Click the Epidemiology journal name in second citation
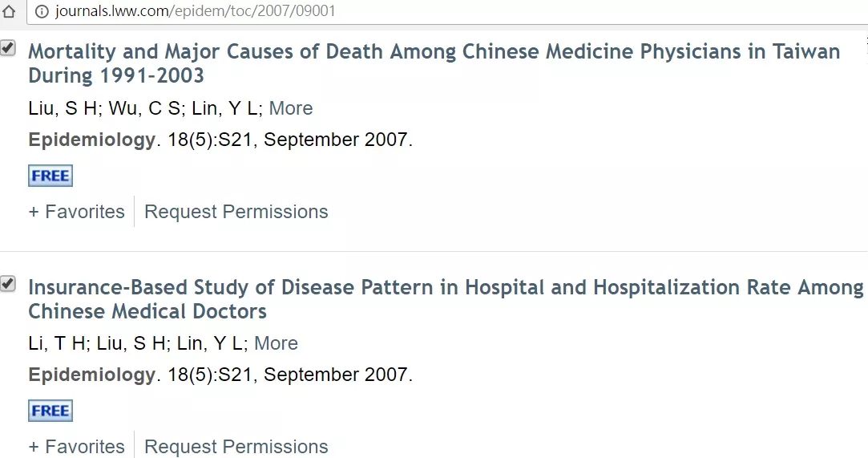The width and height of the screenshot is (868, 458). [91, 375]
